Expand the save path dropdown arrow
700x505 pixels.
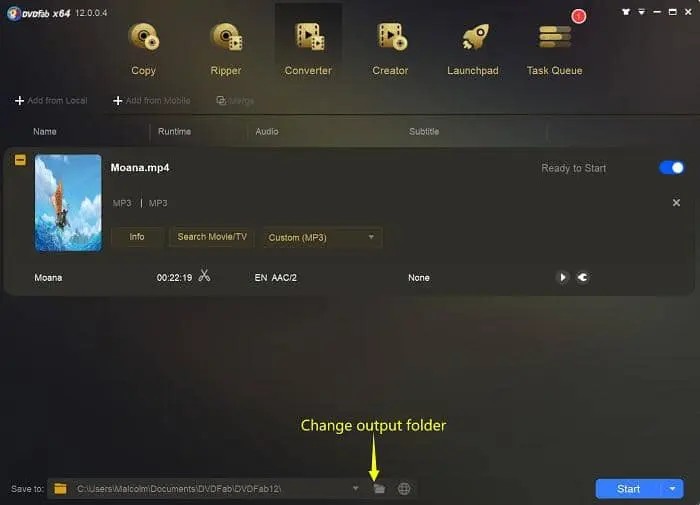[x=355, y=488]
